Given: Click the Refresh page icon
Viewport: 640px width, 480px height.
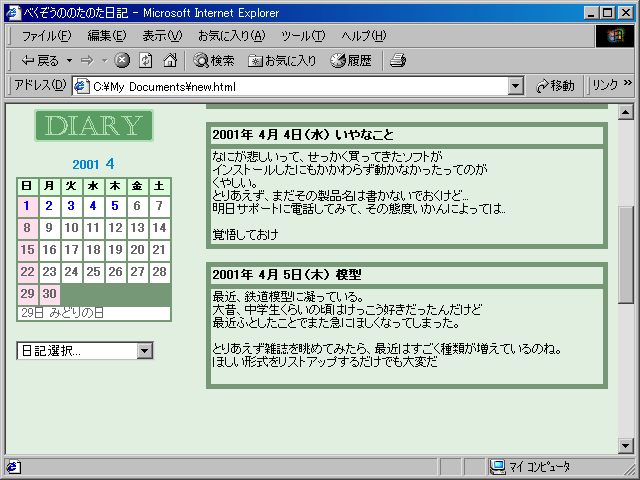Looking at the screenshot, I should click(146, 60).
